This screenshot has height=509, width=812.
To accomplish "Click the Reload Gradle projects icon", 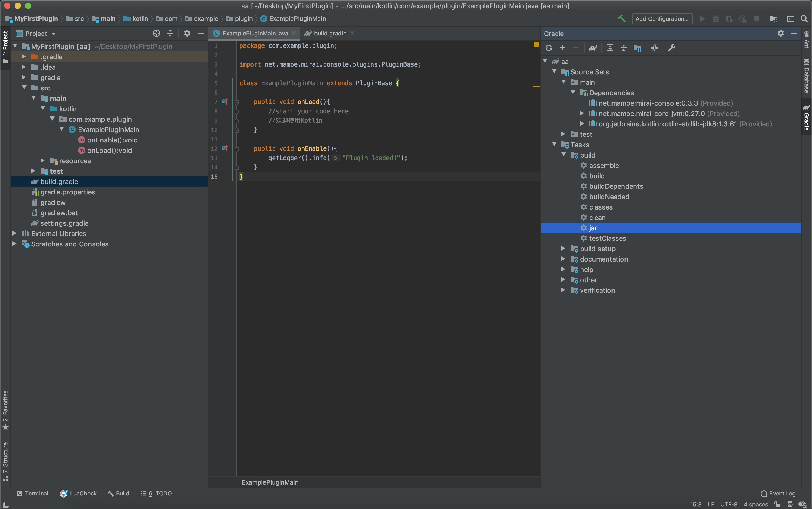I will 549,48.
